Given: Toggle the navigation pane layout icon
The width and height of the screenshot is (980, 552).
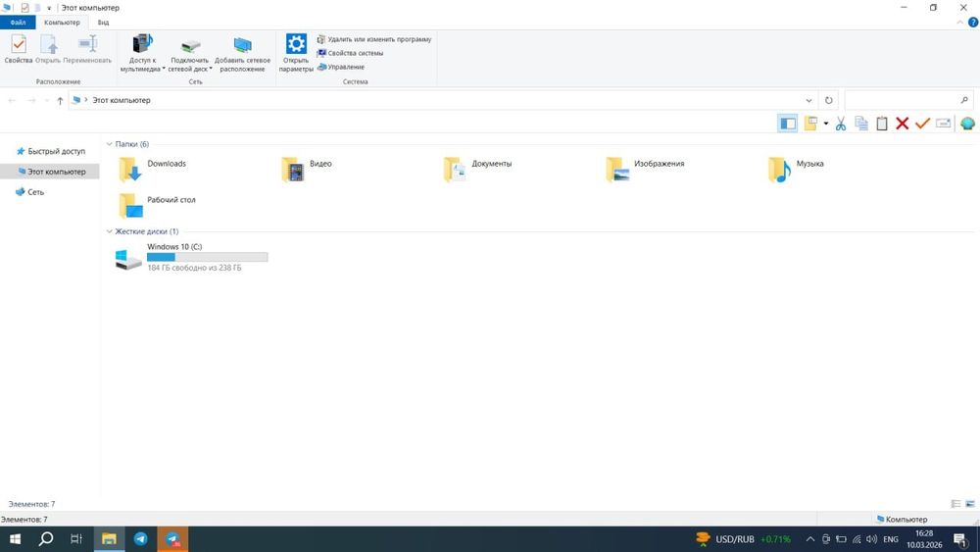Looking at the screenshot, I should coord(788,124).
